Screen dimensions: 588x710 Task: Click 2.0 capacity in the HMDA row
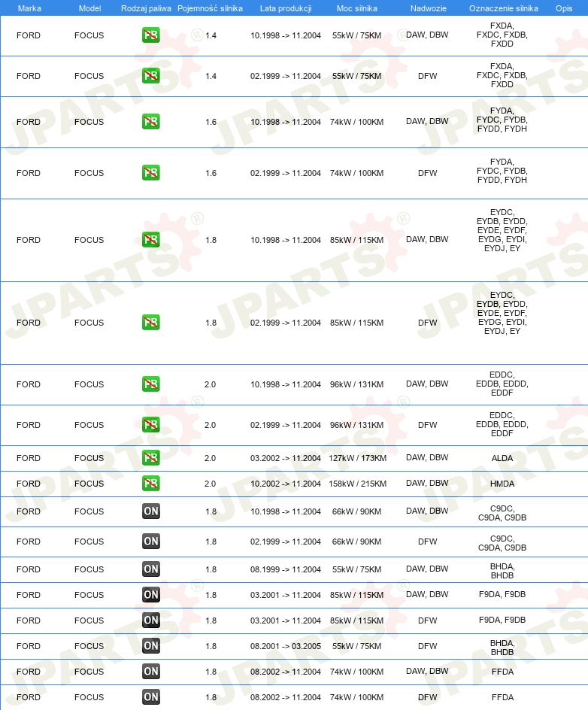point(210,484)
